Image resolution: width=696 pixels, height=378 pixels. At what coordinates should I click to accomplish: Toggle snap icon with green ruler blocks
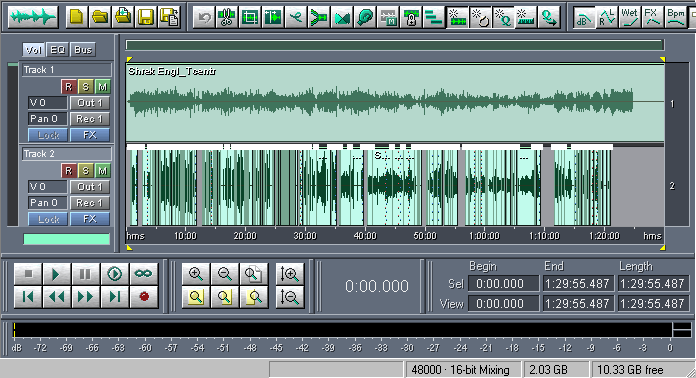(458, 17)
